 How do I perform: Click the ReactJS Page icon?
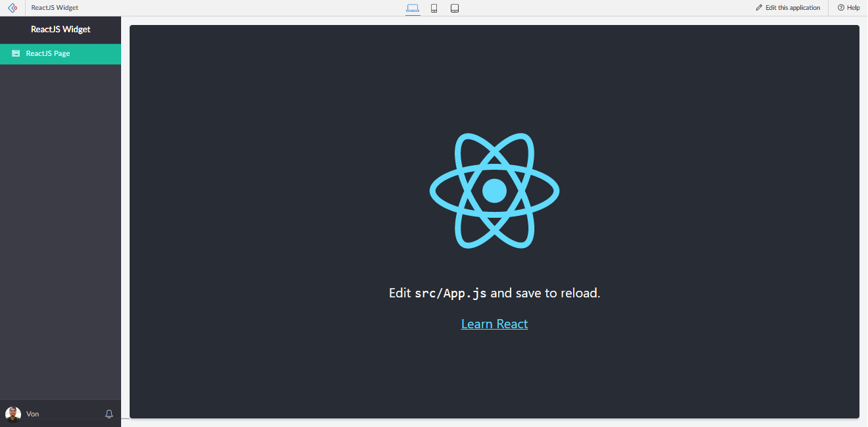pyautogui.click(x=16, y=54)
